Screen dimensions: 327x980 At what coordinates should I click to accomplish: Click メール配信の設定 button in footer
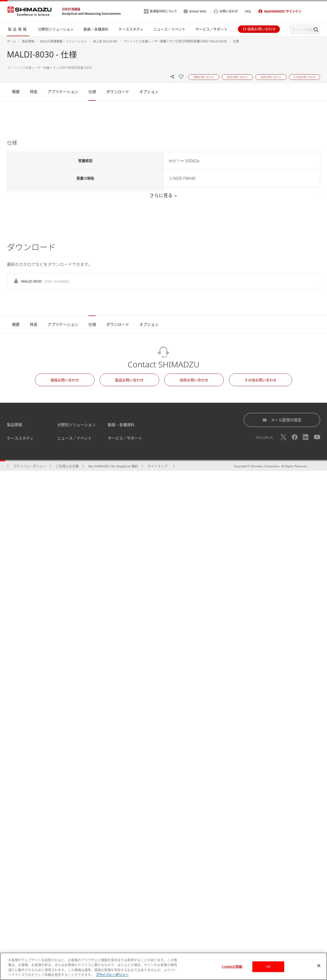282,420
